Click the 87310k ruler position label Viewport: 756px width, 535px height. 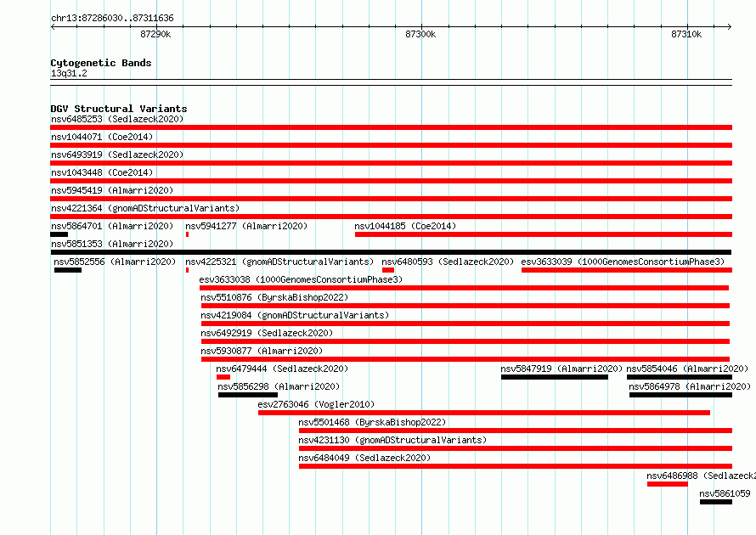pyautogui.click(x=686, y=34)
